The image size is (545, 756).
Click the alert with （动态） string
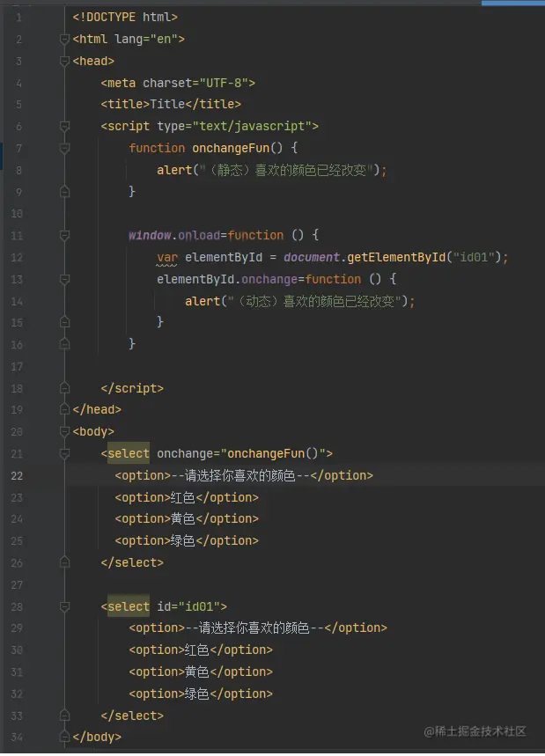(x=299, y=301)
